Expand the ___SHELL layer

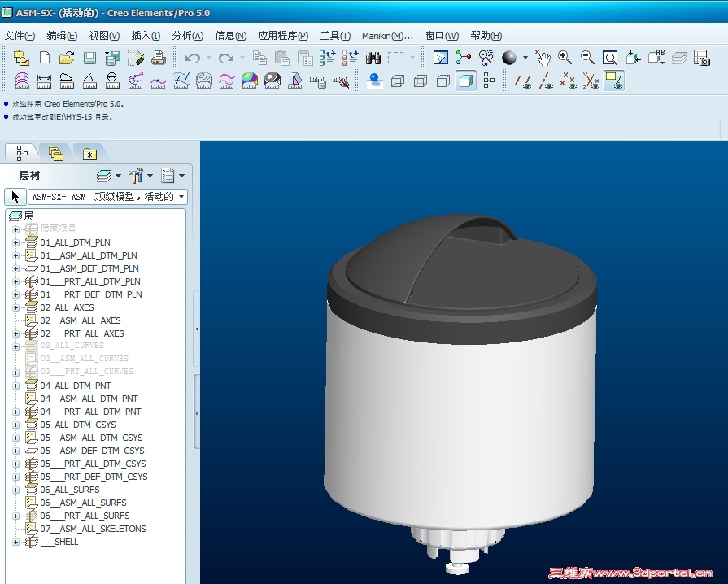click(x=15, y=542)
